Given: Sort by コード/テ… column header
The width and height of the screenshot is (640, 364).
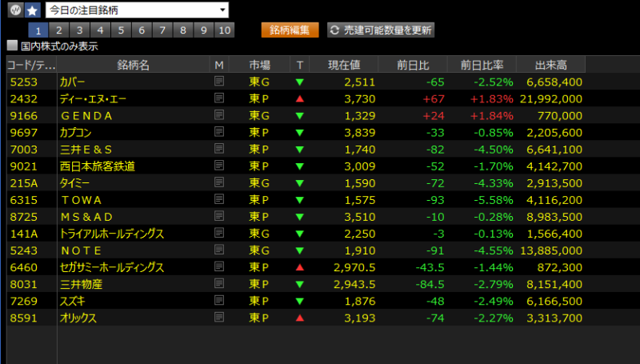Looking at the screenshot, I should [x=31, y=65].
